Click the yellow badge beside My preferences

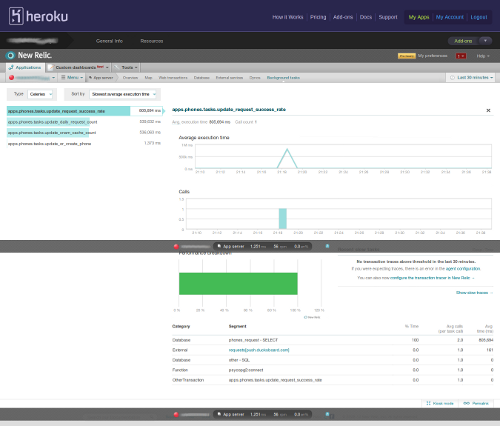tap(407, 56)
